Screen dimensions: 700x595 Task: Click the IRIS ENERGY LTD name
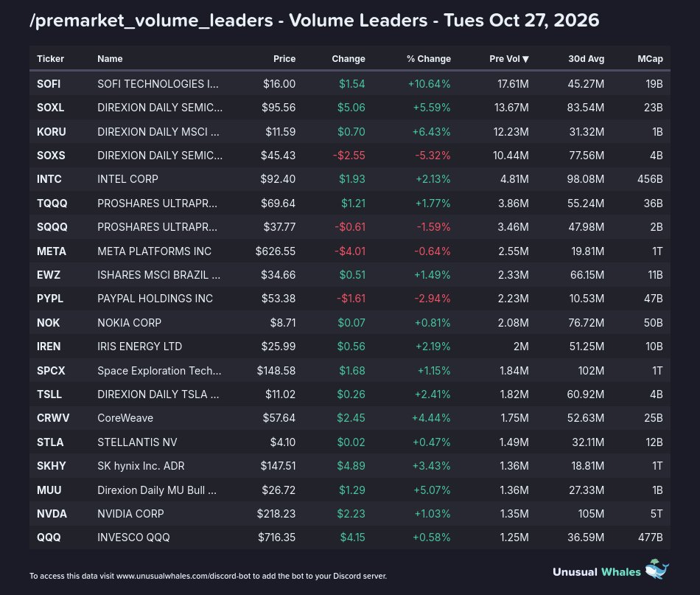(x=140, y=347)
